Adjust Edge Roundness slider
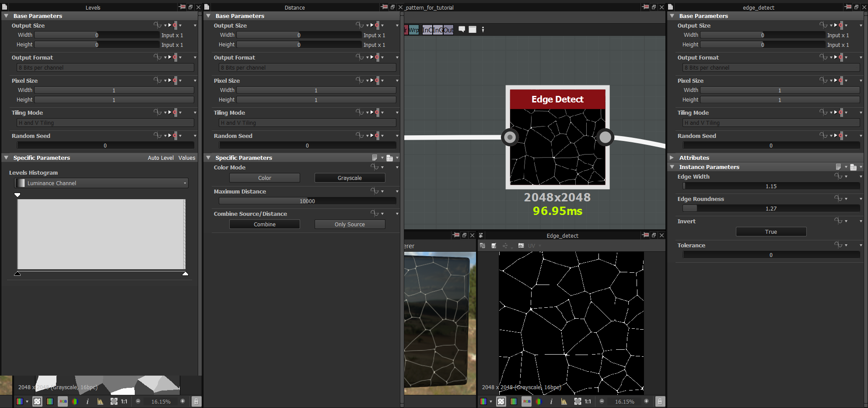This screenshot has width=868, height=408. point(771,208)
